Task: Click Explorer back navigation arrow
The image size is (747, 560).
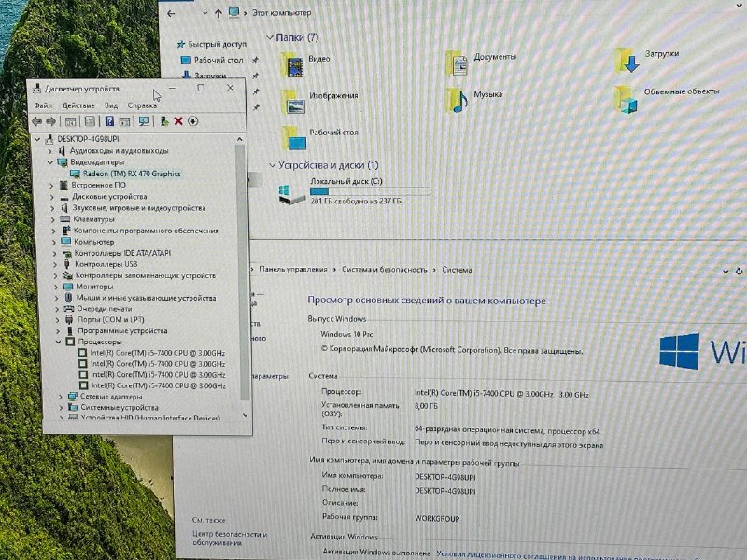Action: [x=171, y=14]
